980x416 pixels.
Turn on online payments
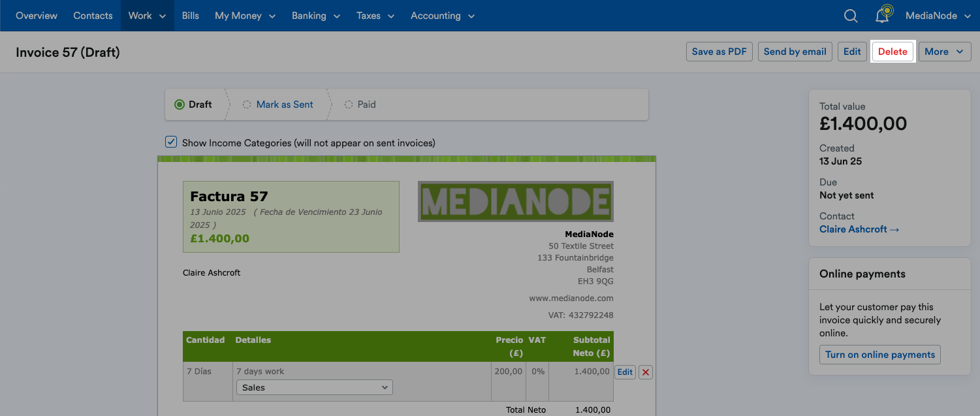(880, 355)
